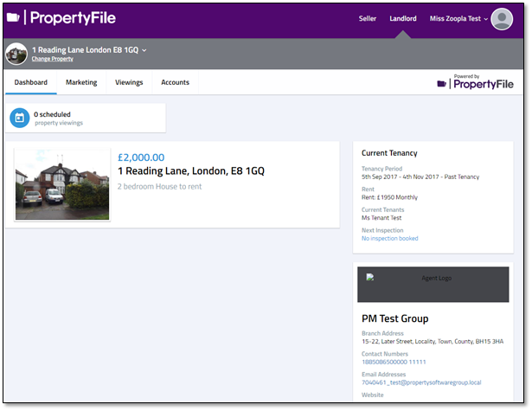Image resolution: width=532 pixels, height=411 pixels.
Task: Open the user avatar profile icon
Action: coord(502,19)
